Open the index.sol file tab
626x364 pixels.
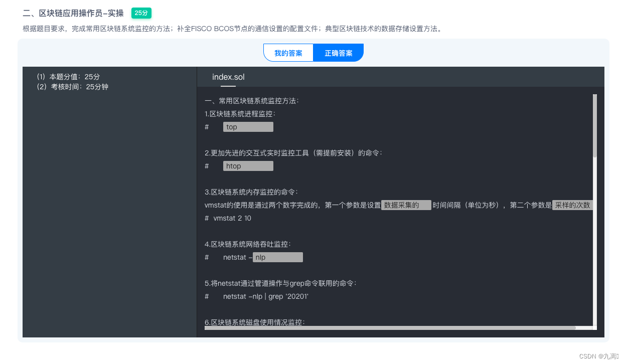228,77
